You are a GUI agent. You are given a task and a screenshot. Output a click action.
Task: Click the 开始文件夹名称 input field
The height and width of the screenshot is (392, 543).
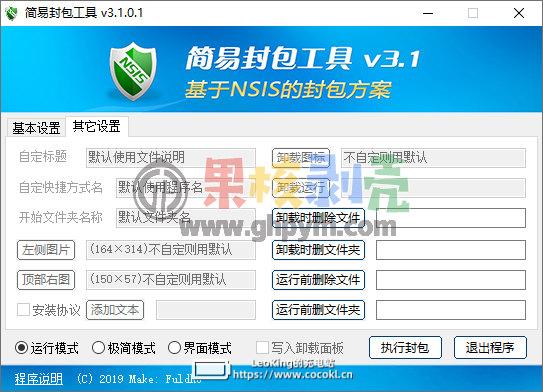coord(186,217)
